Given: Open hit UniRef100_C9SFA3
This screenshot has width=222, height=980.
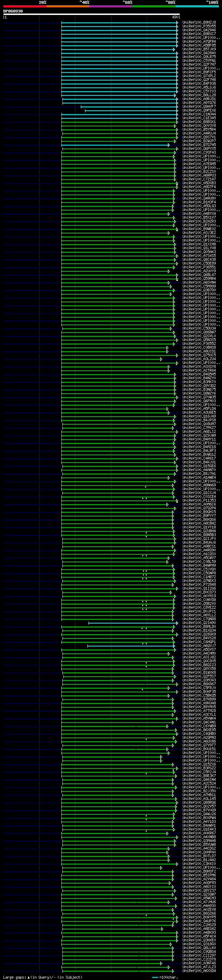Looking at the screenshot, I should point(199,153).
